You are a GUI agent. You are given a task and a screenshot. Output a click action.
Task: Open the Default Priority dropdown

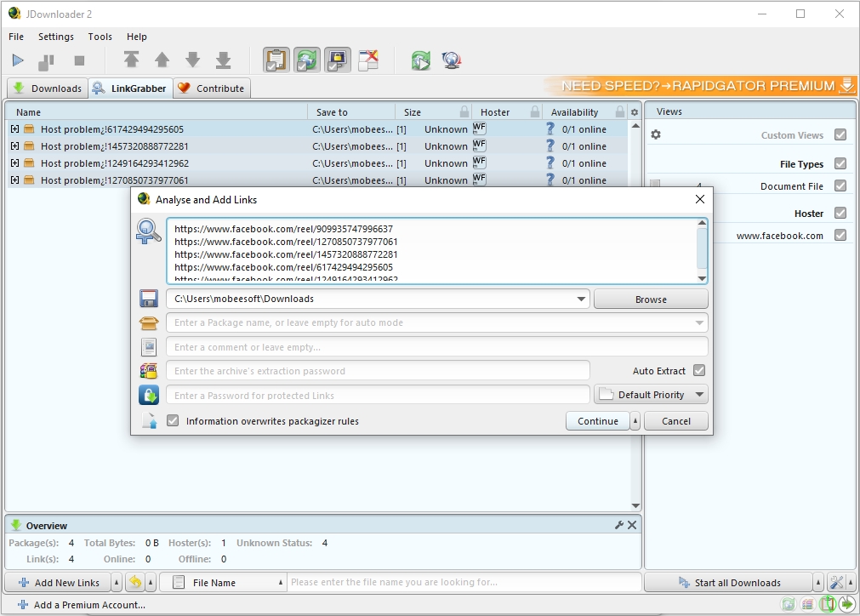(651, 395)
